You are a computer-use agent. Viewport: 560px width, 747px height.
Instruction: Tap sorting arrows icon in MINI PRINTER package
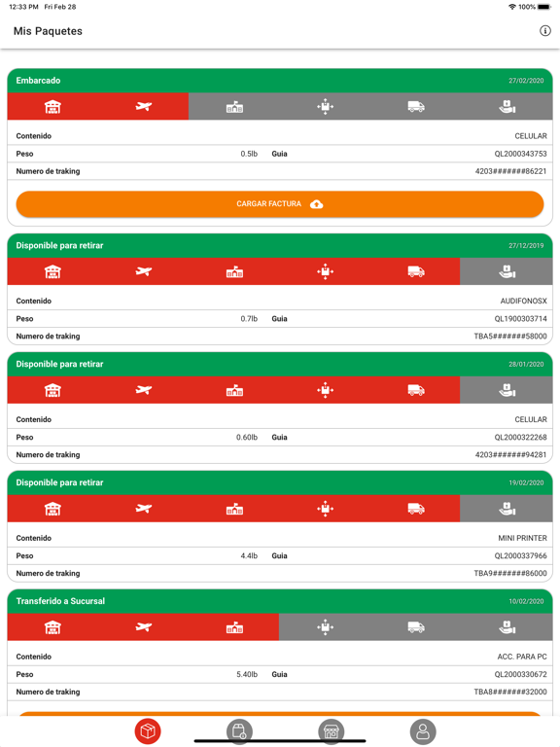pos(326,509)
